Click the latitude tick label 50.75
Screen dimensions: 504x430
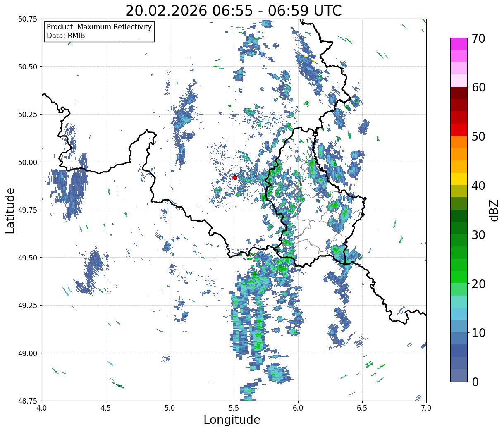tap(28, 19)
